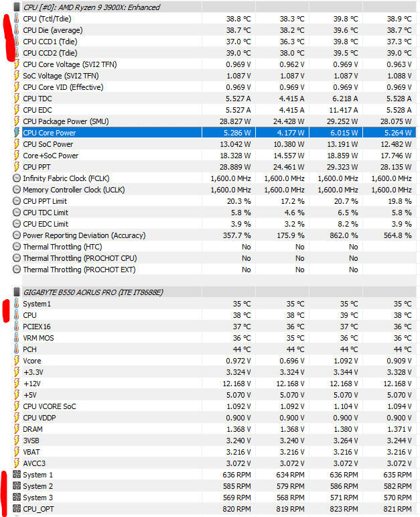
Task: Select the AVCC3 row label
Action: [x=34, y=463]
